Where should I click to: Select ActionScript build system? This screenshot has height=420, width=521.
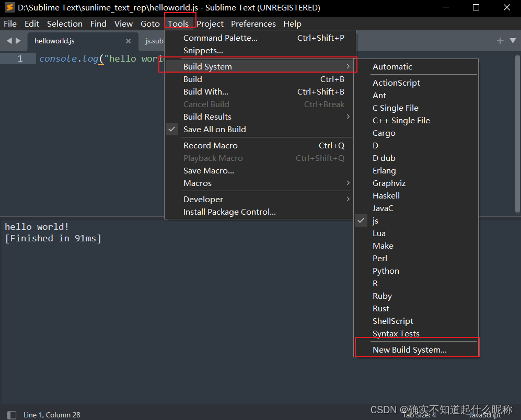[x=416, y=83]
